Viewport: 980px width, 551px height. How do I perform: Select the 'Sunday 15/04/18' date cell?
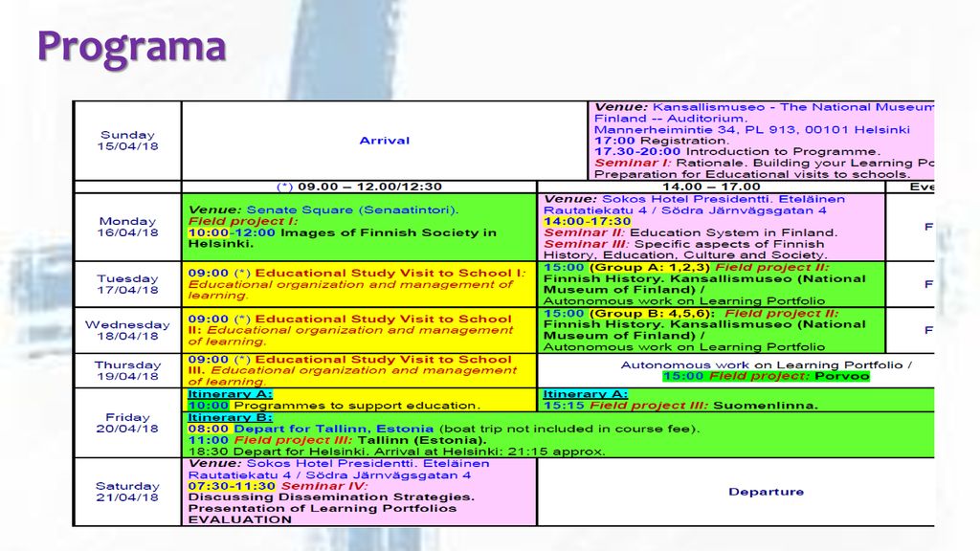coord(127,141)
